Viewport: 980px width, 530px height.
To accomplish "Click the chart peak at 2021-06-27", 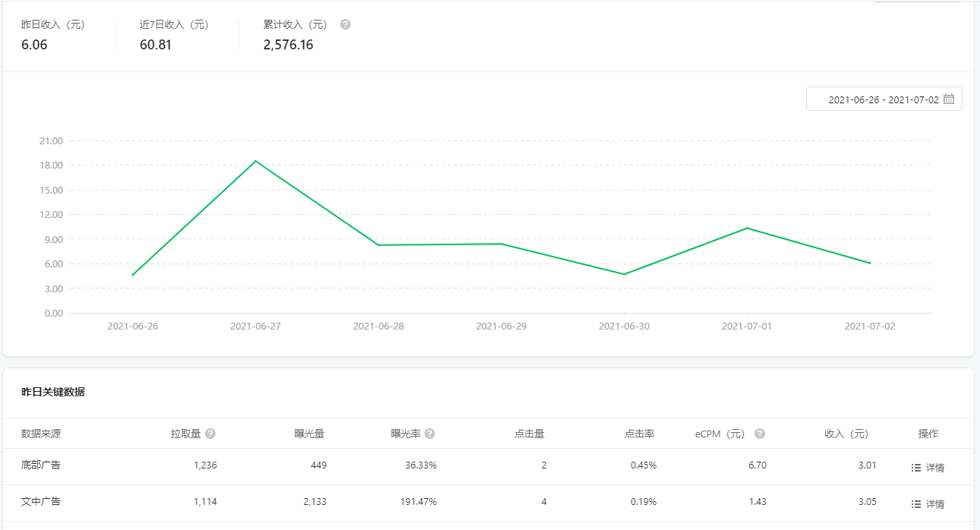I will point(256,161).
